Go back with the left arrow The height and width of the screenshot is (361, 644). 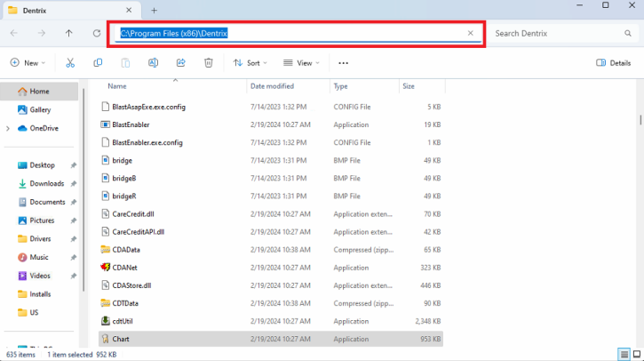coord(14,33)
